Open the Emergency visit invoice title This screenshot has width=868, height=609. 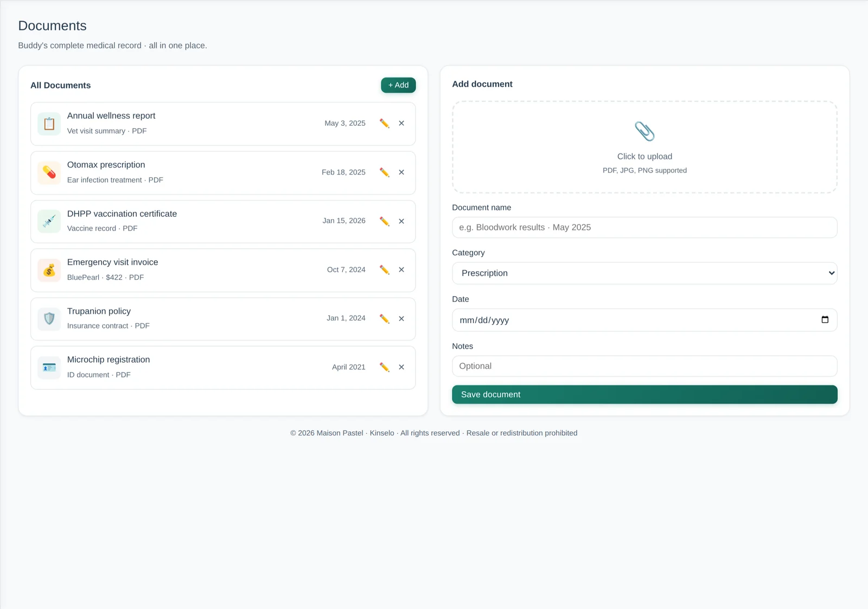click(113, 262)
